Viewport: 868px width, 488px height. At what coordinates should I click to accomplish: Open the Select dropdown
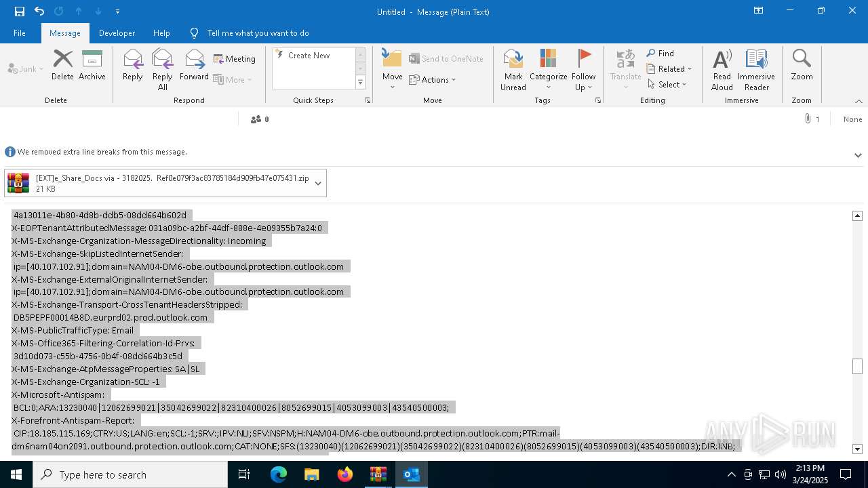click(x=667, y=84)
